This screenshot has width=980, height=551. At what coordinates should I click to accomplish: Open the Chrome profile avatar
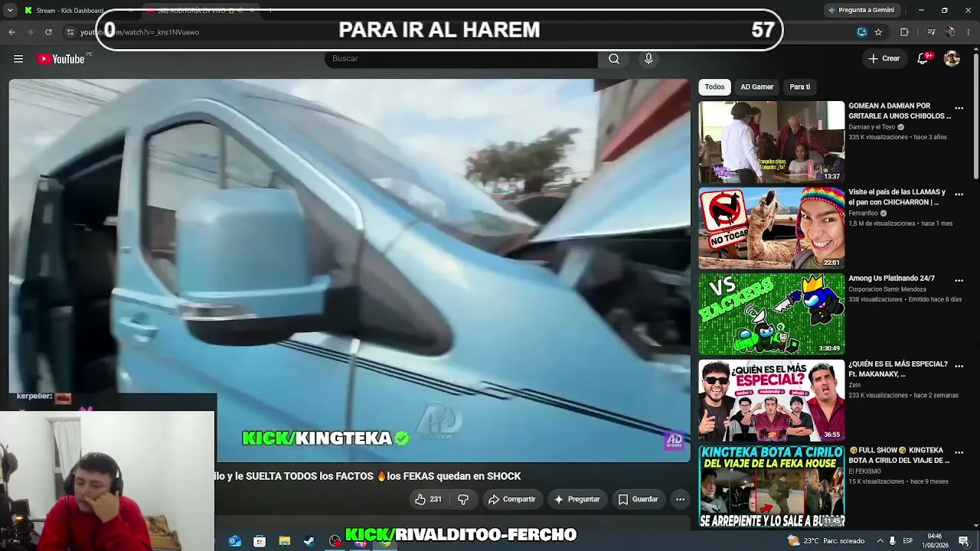(x=950, y=32)
